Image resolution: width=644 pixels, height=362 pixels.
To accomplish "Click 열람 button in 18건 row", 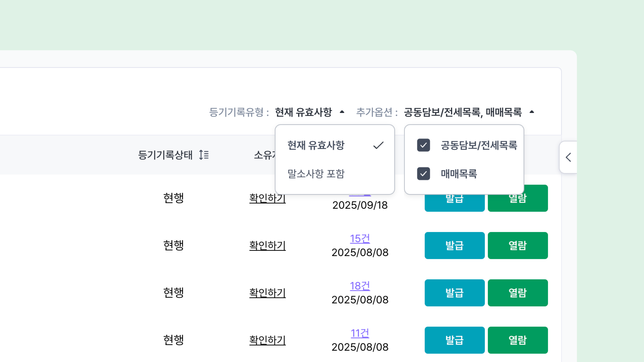I will click(x=518, y=293).
